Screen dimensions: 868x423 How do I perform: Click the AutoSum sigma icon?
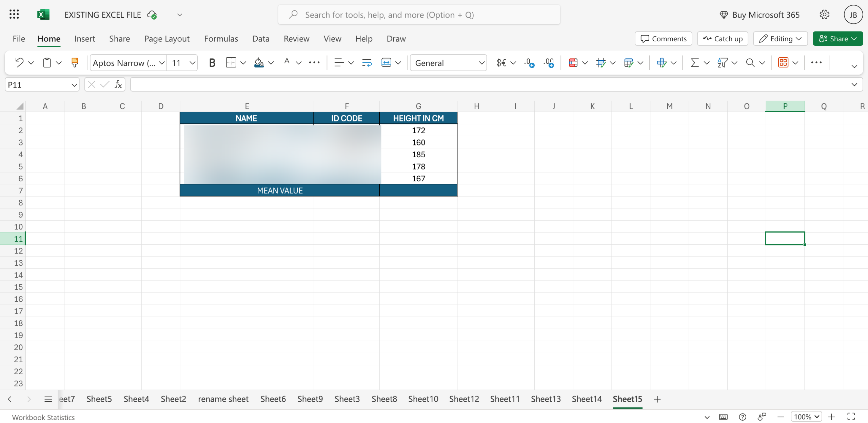coord(695,63)
